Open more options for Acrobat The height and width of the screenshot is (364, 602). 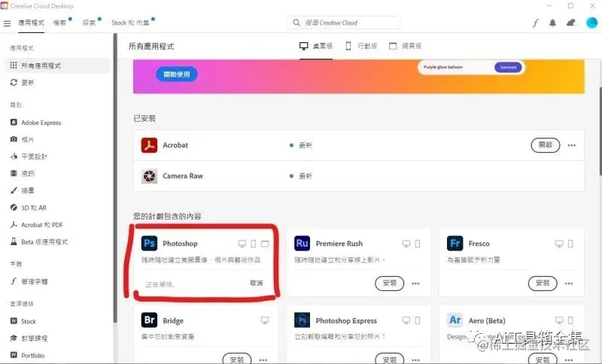pos(572,145)
